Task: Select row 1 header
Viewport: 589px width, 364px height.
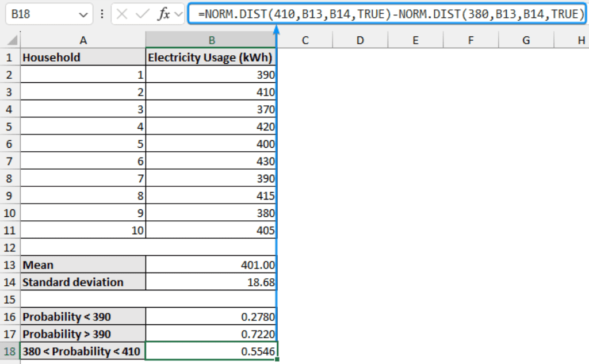Action: click(10, 57)
